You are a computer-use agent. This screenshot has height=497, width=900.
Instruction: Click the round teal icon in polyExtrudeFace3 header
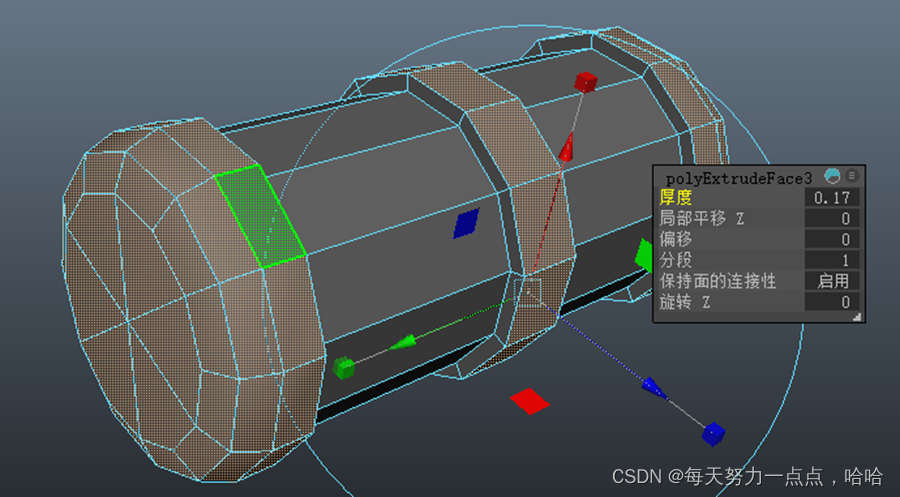tap(832, 176)
